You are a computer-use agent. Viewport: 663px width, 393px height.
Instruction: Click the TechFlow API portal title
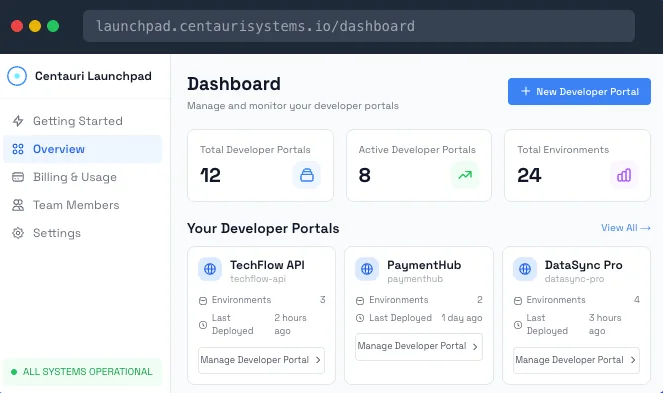point(267,265)
